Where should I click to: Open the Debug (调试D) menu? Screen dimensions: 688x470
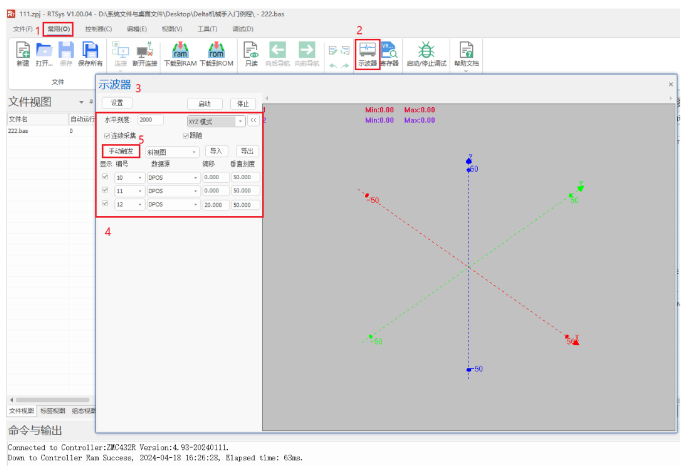[243, 29]
